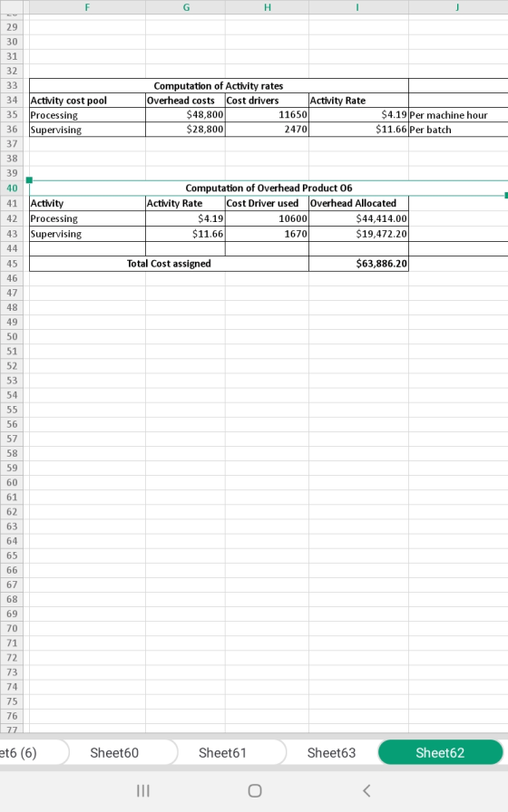Select the 'Per machine hour' cell
508x812 pixels.
458,115
